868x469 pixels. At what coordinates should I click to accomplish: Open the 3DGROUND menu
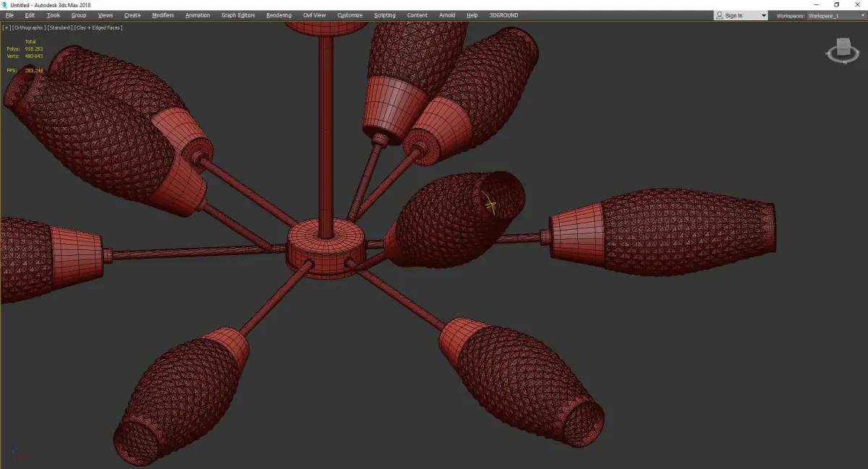(503, 15)
